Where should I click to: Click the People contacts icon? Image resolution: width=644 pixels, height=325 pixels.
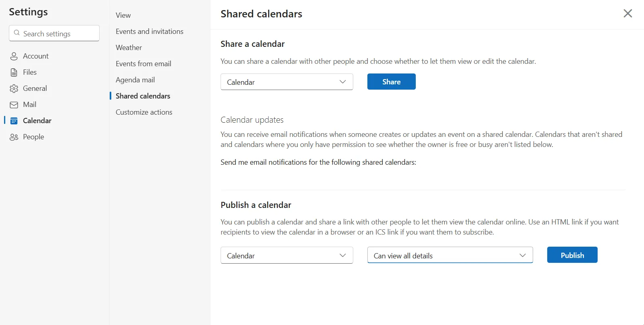pos(14,137)
